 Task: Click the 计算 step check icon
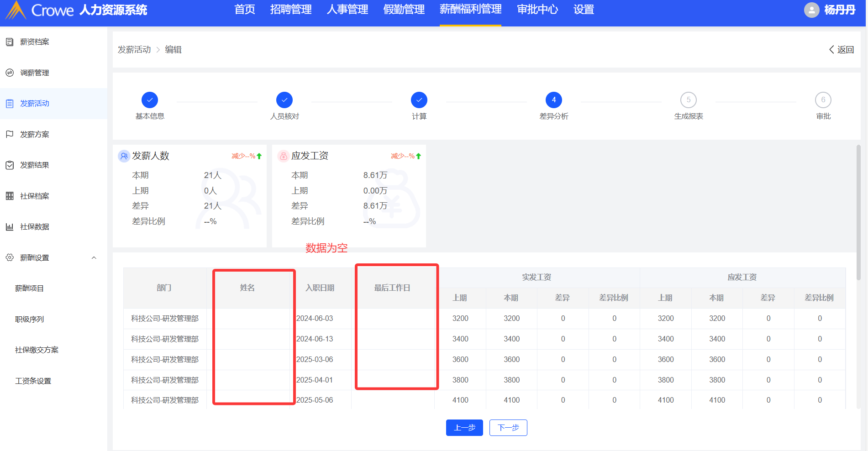point(419,100)
